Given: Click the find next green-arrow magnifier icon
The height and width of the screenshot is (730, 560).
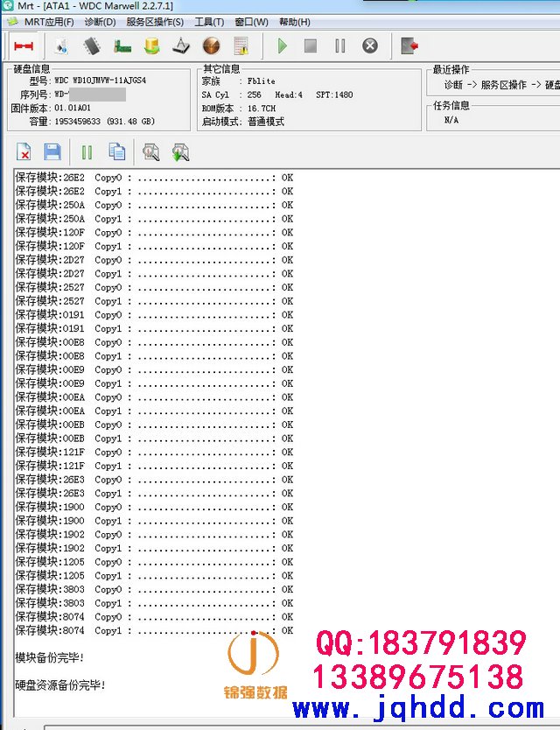Looking at the screenshot, I should click(180, 152).
